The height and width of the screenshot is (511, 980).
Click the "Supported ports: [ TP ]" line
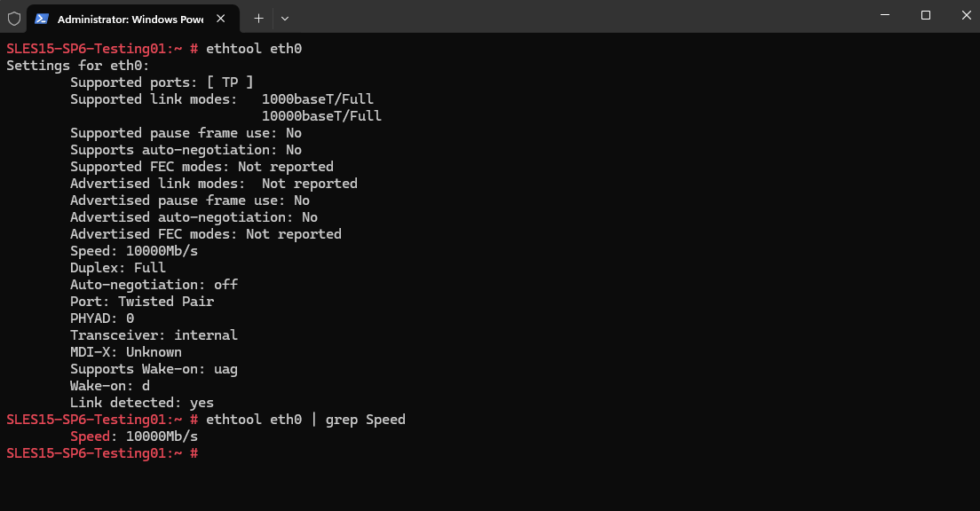click(x=162, y=83)
